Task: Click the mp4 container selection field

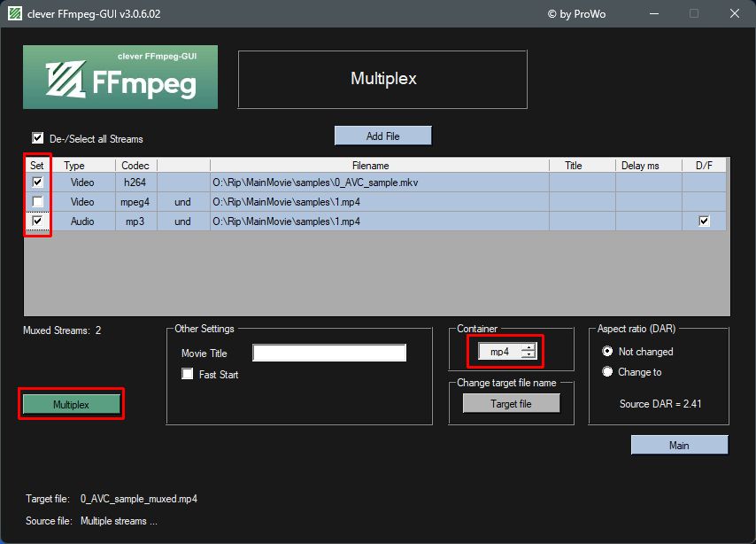Action: (x=500, y=352)
